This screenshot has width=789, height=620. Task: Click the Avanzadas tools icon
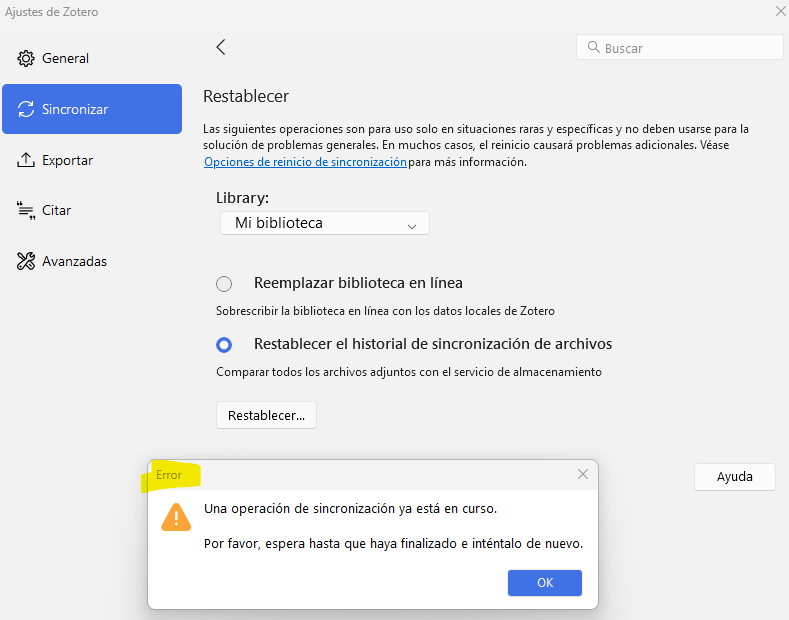(26, 261)
